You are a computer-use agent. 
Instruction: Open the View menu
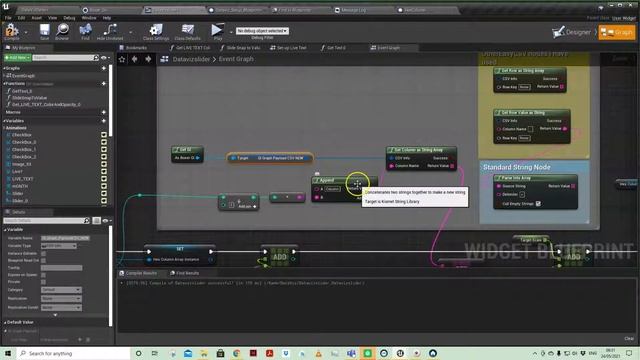(x=53, y=18)
